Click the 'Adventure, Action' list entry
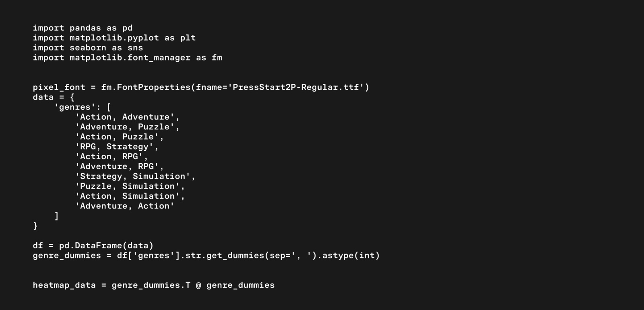This screenshot has width=644, height=310. (125, 206)
